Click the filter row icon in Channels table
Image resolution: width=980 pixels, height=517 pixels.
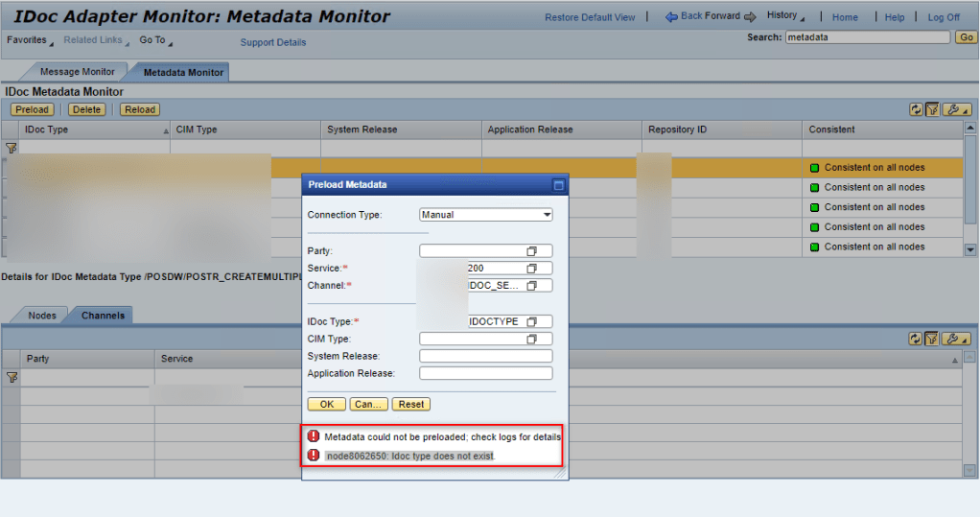point(12,378)
